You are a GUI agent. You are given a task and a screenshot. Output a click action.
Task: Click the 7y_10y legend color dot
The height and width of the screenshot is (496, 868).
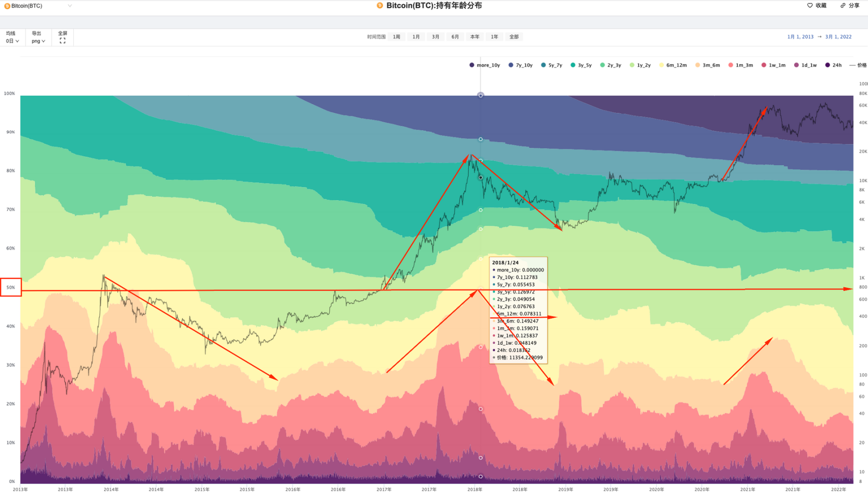pyautogui.click(x=511, y=65)
